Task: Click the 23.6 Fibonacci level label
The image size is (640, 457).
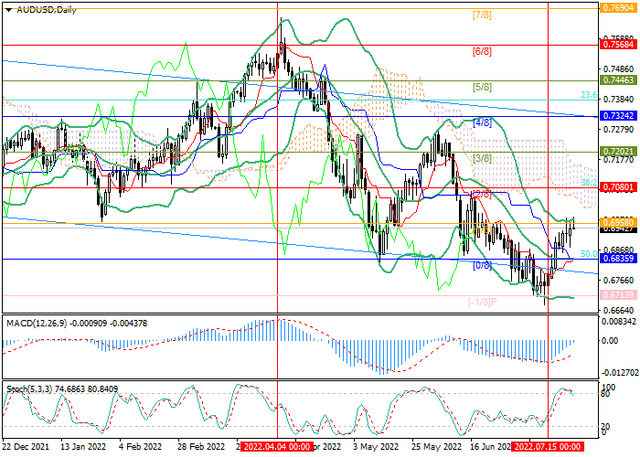Action: click(x=589, y=96)
